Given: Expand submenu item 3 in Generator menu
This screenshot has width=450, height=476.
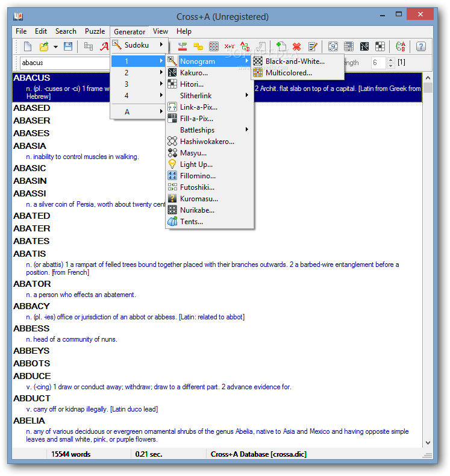Looking at the screenshot, I should tap(138, 84).
